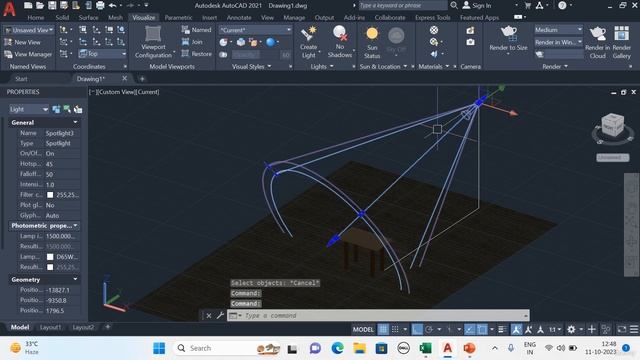Click the ViewCube

coord(613,125)
